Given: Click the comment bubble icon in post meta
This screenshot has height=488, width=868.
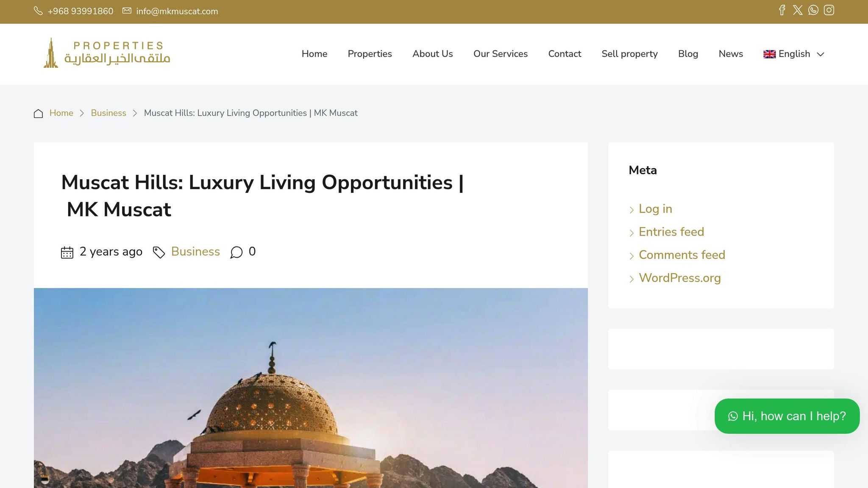Looking at the screenshot, I should [x=236, y=252].
